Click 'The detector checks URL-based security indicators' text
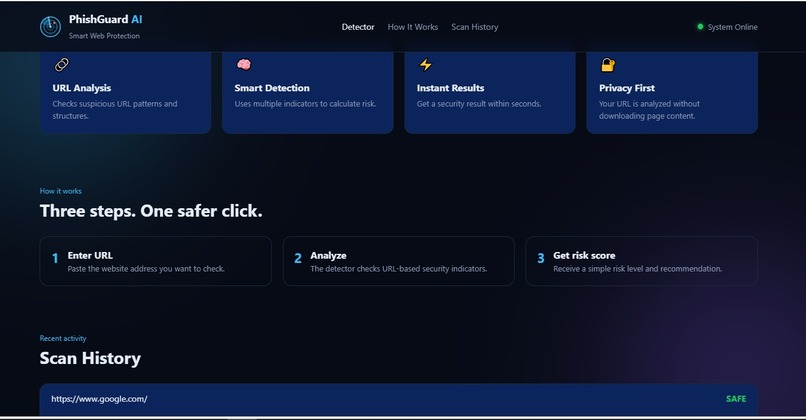Viewport: 806px width, 420px height. [x=398, y=269]
